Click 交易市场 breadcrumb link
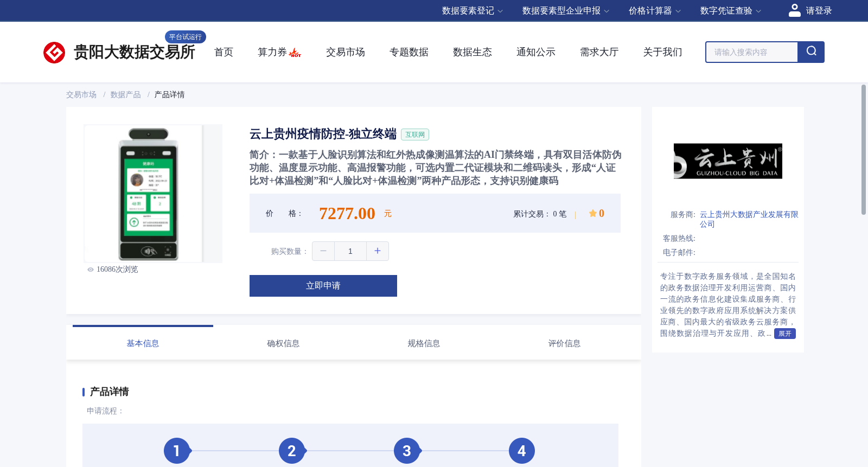The image size is (868, 467). (81, 95)
